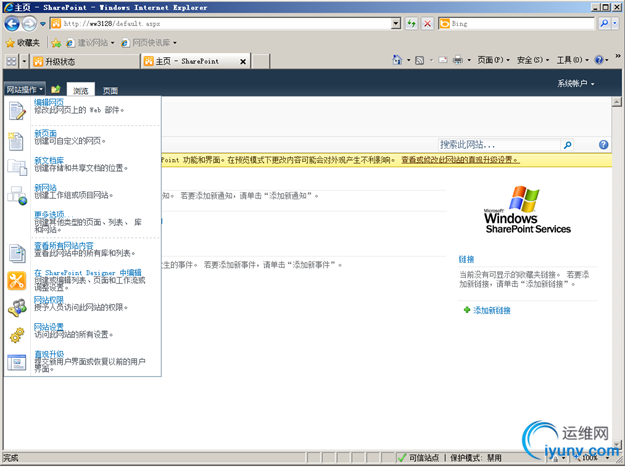625x467 pixels.
Task: Open the 网站设置 menu entry text
Action: point(49,327)
